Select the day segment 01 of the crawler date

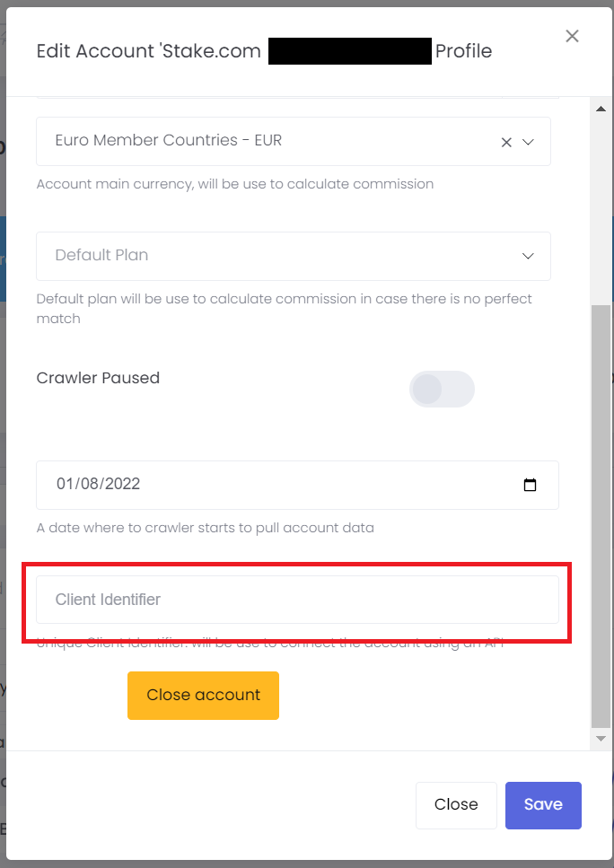(x=65, y=484)
